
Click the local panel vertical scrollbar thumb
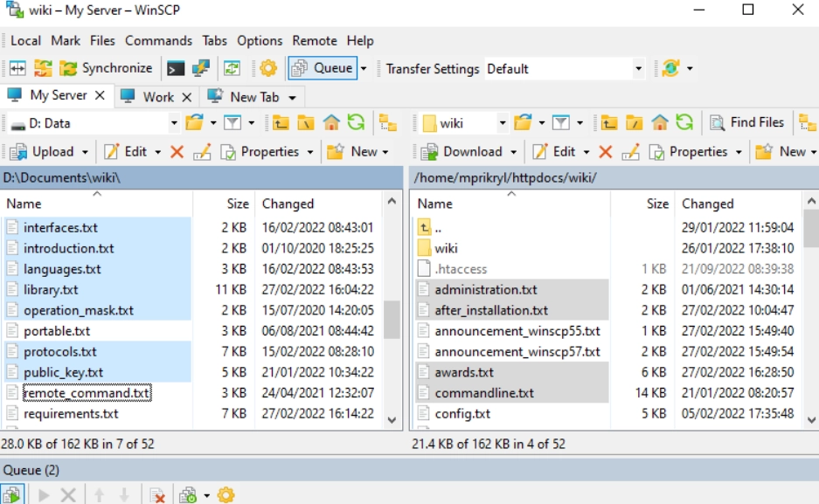(x=392, y=320)
